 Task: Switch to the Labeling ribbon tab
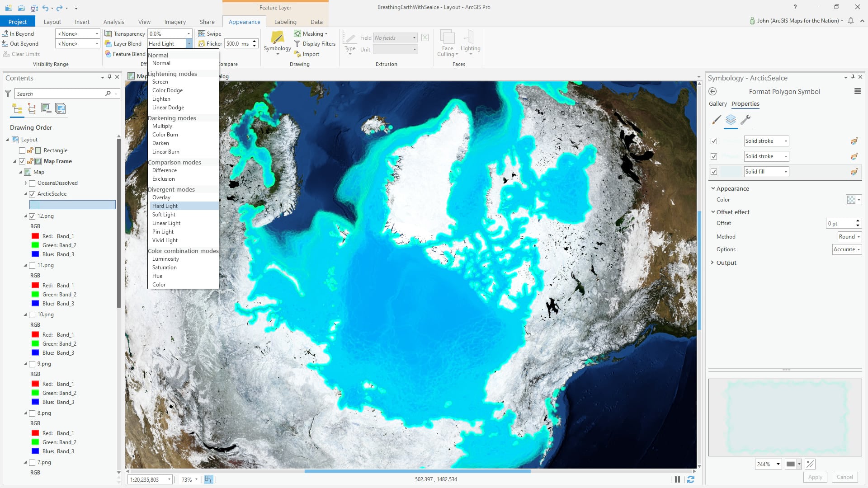(285, 22)
